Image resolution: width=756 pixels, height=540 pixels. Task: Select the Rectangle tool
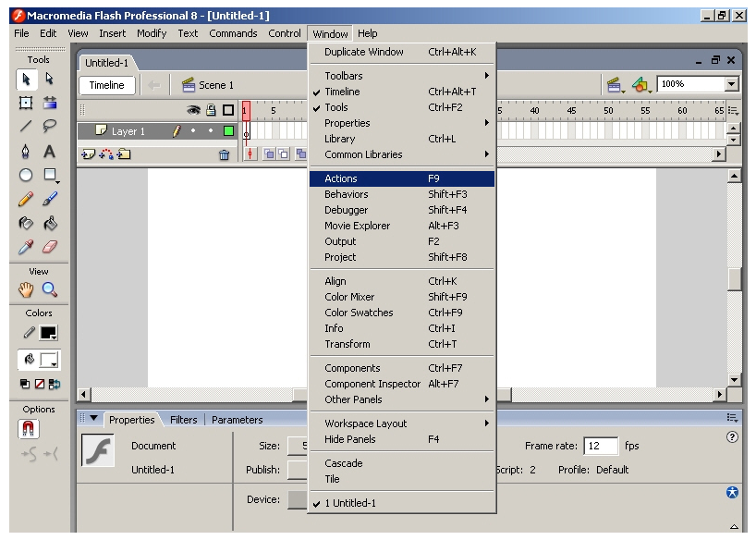tap(50, 175)
